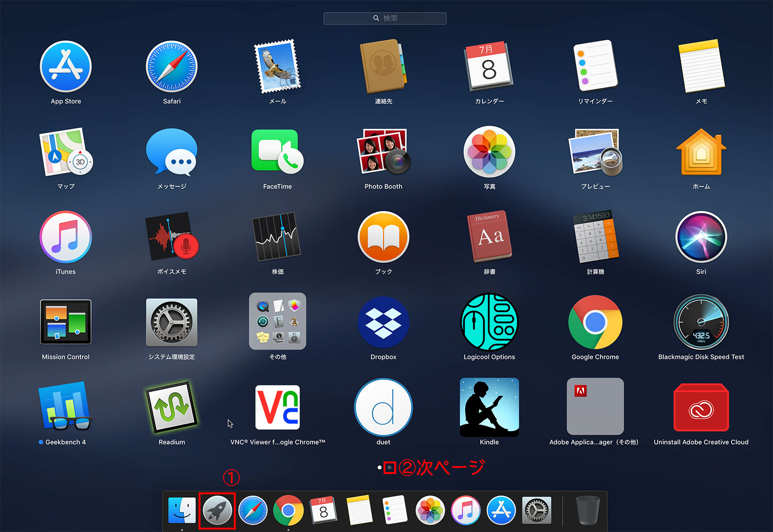
Task: Open the Readium app
Action: coord(172,407)
